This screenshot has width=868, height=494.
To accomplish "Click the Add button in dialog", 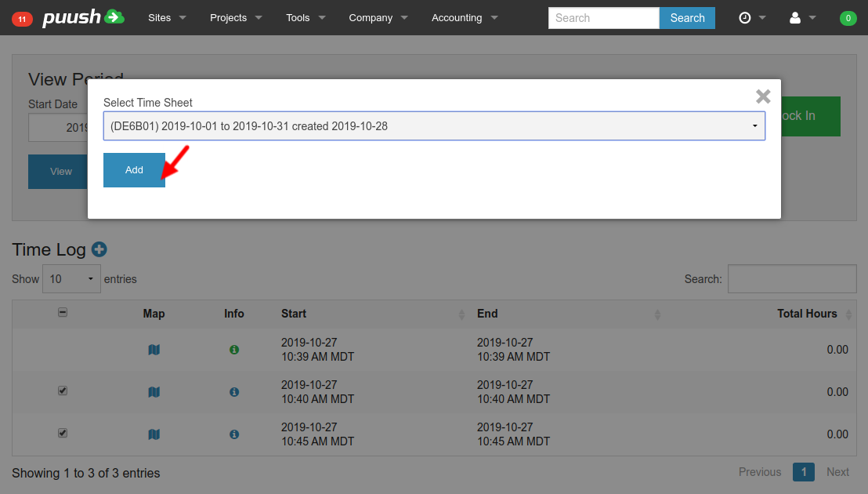I will point(134,170).
